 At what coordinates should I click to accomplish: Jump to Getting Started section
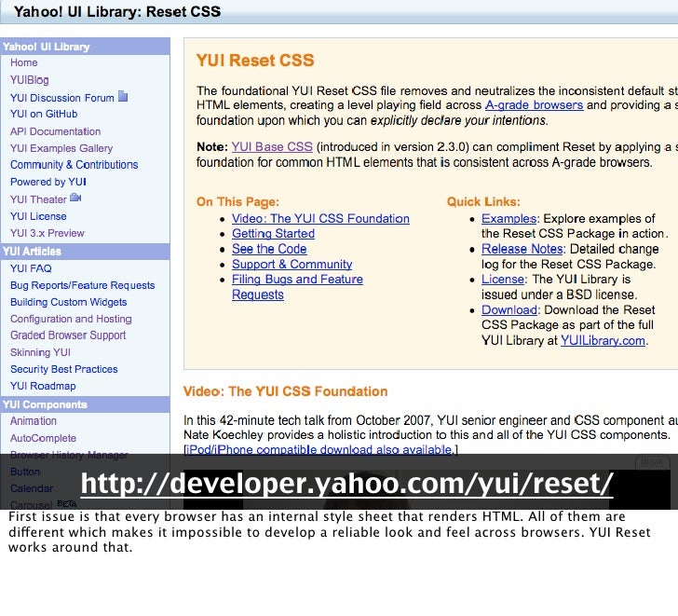(x=273, y=234)
